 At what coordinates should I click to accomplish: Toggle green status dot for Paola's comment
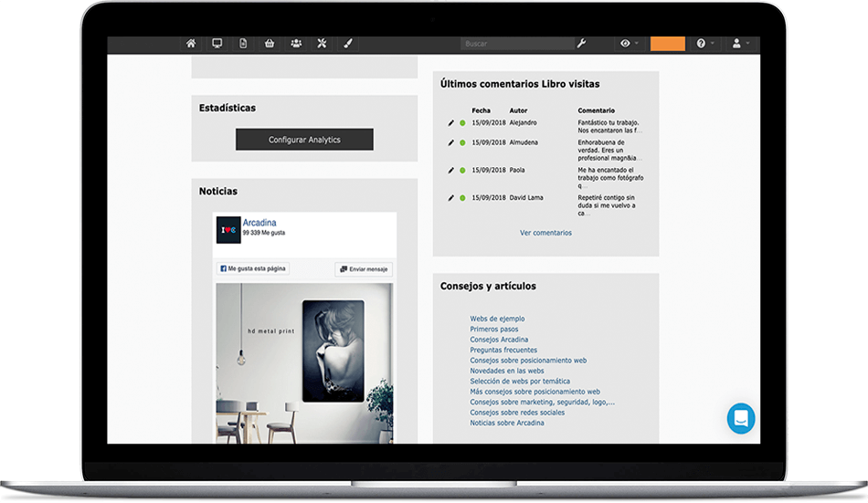click(x=462, y=171)
